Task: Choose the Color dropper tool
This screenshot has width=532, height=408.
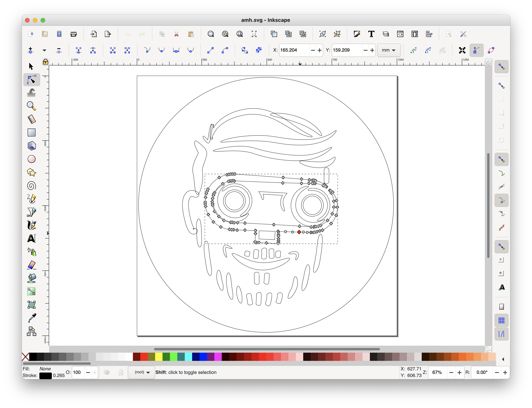Action: [32, 317]
